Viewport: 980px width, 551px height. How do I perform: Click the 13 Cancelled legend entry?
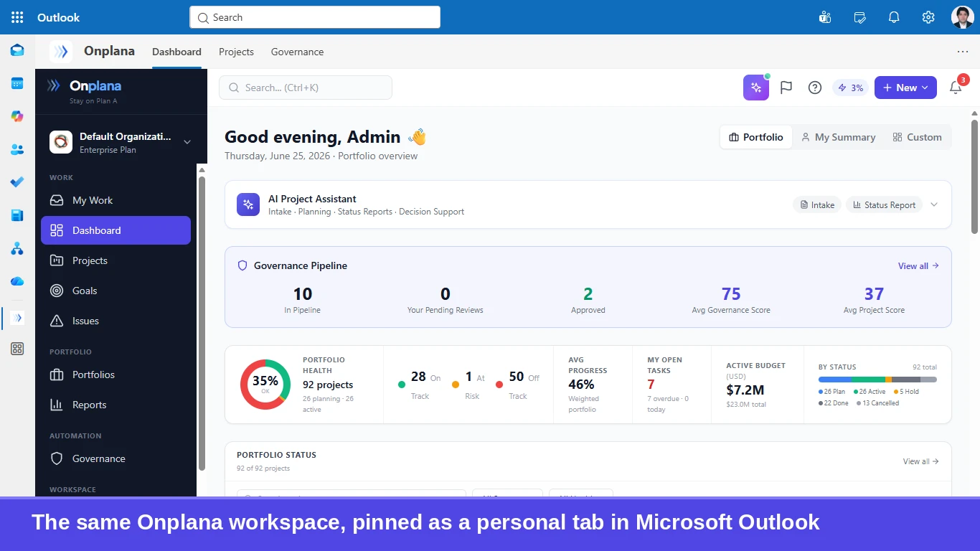coord(877,403)
